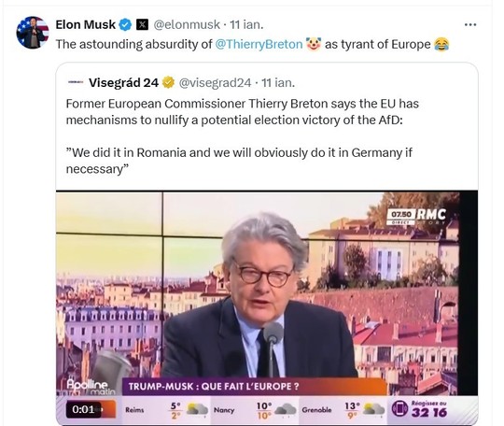Open the @visegrad24 handle
Screen dimensions: 504x426
point(215,83)
